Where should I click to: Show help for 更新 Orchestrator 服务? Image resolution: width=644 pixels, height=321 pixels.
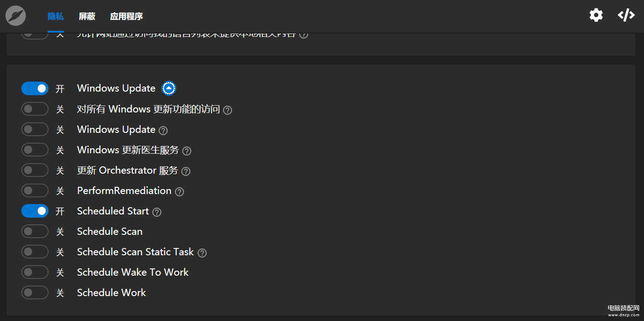point(186,171)
